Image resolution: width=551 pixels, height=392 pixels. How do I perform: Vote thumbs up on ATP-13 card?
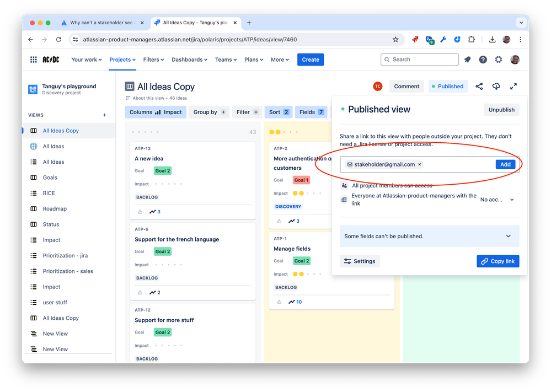[x=140, y=212]
